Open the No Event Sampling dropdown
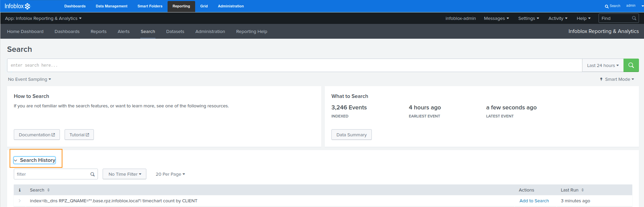Image resolution: width=644 pixels, height=207 pixels. (30, 79)
